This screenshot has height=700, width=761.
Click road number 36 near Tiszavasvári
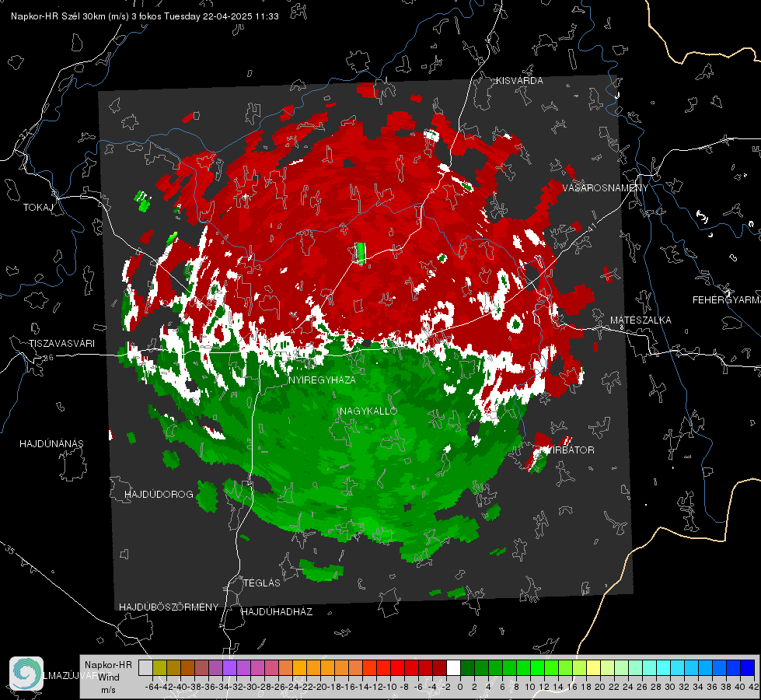49,358
